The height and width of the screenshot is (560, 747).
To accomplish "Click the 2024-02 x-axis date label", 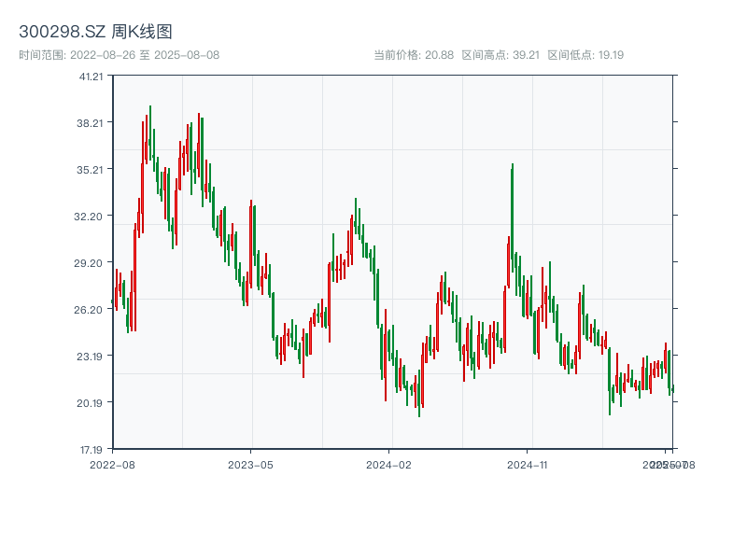I will [388, 464].
